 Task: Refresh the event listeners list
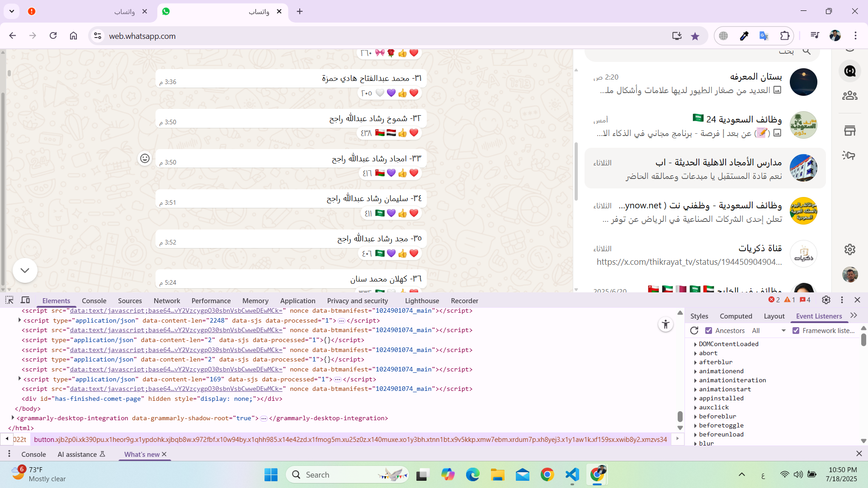coord(694,331)
